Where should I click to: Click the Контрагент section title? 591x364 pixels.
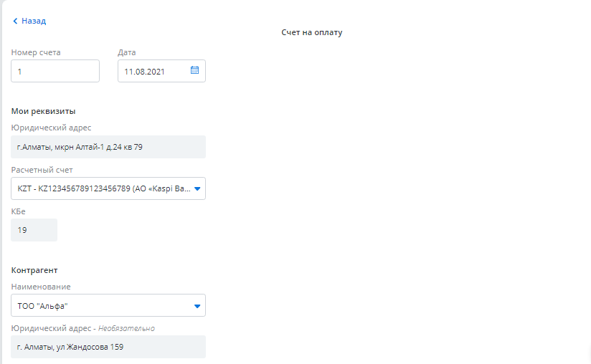(34, 270)
